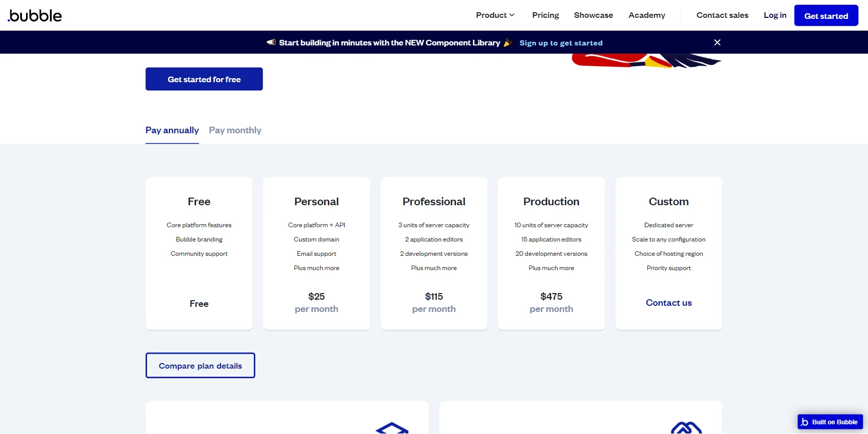868x434 pixels.
Task: Click '2 application editors' text
Action: (434, 239)
